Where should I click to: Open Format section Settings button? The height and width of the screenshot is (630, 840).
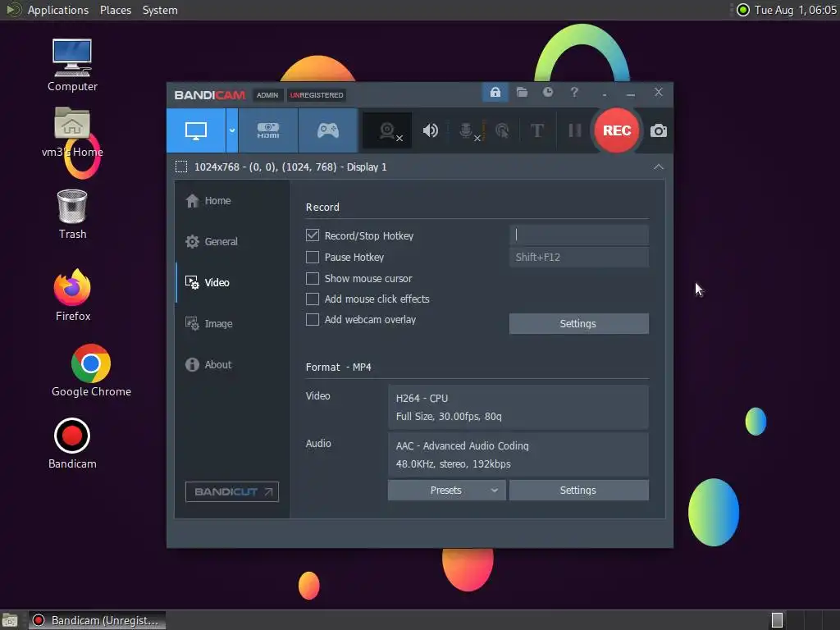578,491
